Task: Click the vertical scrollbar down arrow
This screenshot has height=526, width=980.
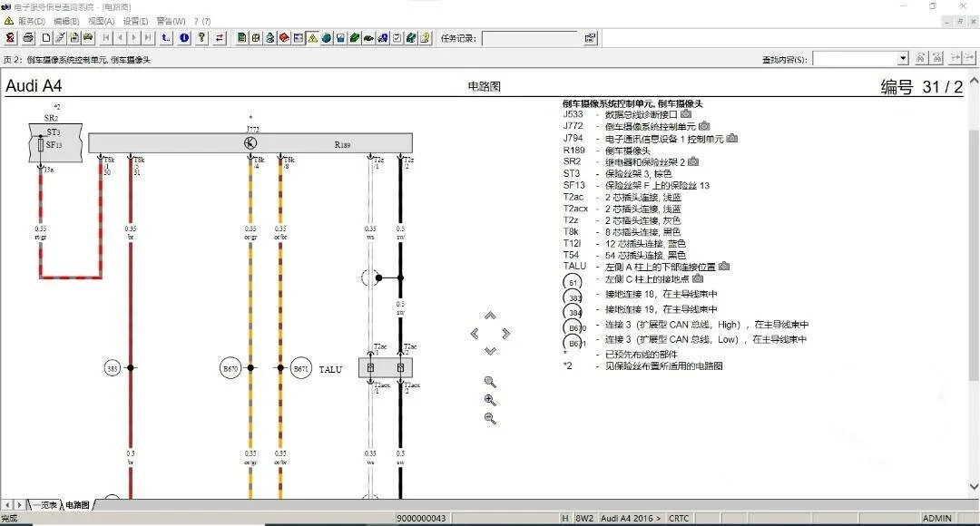Action: click(x=974, y=486)
